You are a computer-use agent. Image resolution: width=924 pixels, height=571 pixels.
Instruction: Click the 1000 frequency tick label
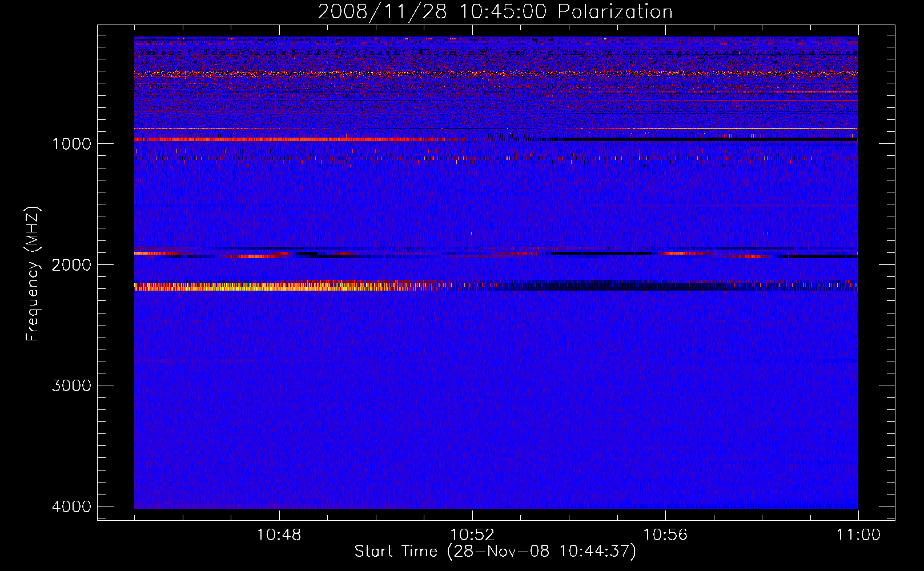[71, 143]
